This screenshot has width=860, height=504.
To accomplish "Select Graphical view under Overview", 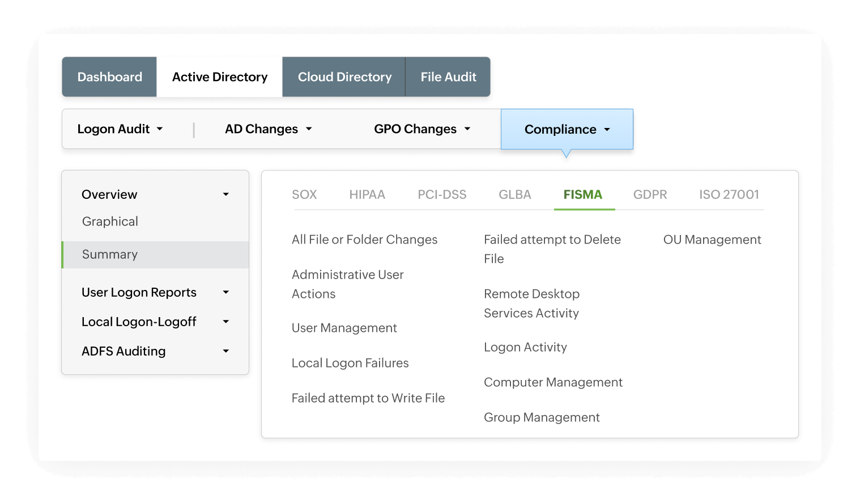I will pos(109,221).
